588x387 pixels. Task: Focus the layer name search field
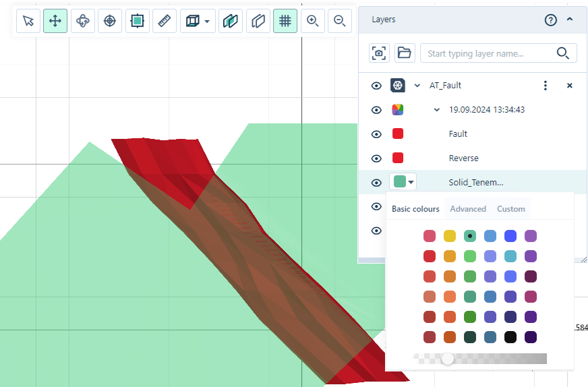pos(498,53)
